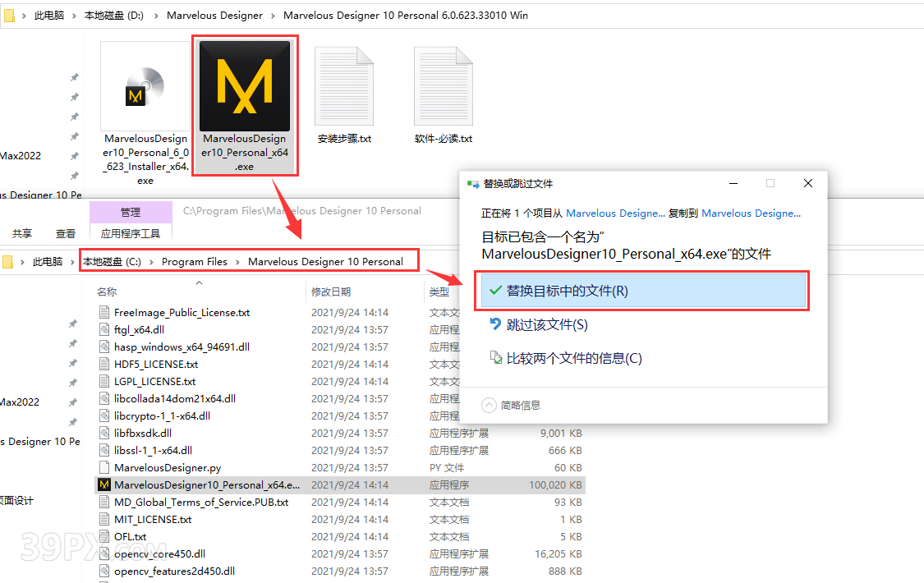924x583 pixels.
Task: Click the folder icon in the lower address bar
Action: pyautogui.click(x=7, y=261)
